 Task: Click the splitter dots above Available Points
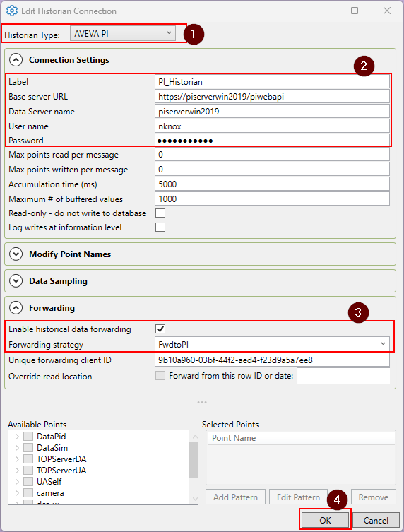[202, 403]
